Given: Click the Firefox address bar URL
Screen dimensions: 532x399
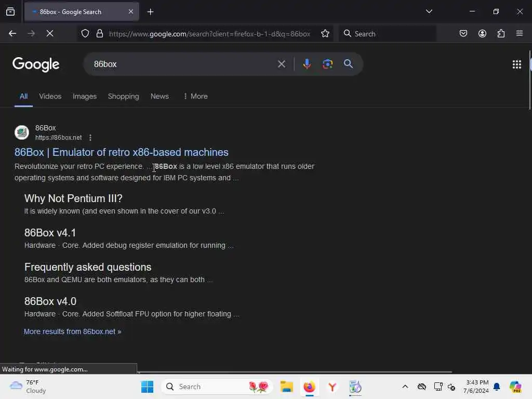Looking at the screenshot, I should pos(209,34).
